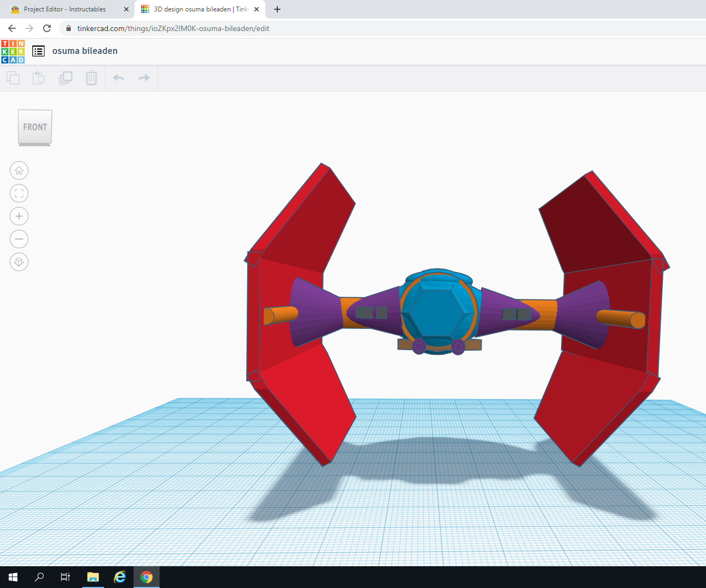Zoom out with the minus button
Viewport: 706px width, 588px height.
[x=19, y=239]
